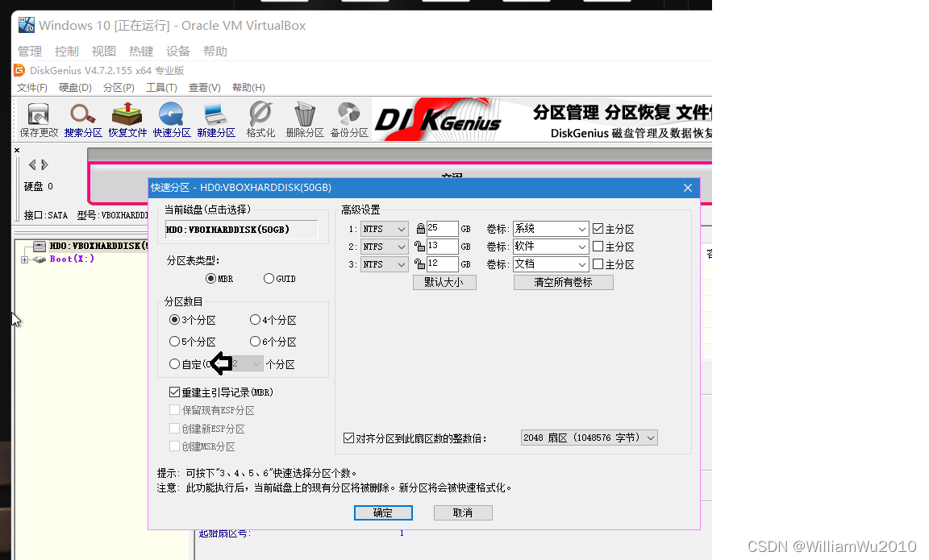Open the file system dropdown for partition 1
The height and width of the screenshot is (560, 929).
[x=385, y=229]
